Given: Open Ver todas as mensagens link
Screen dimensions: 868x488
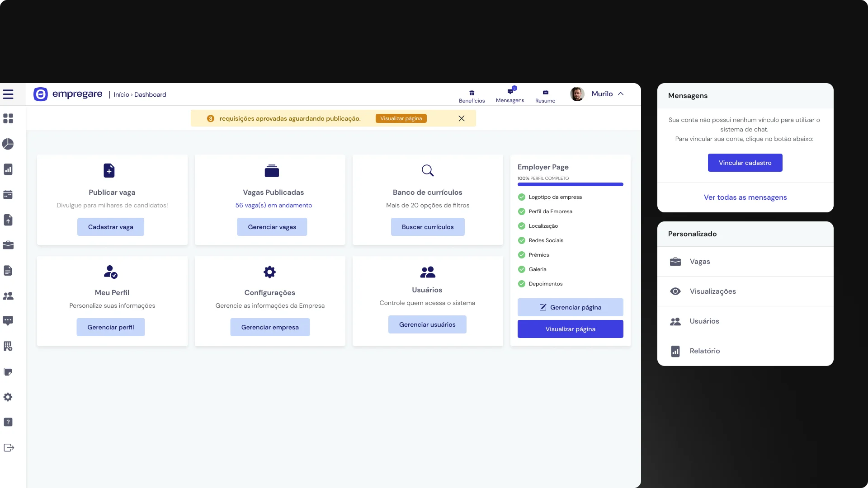Looking at the screenshot, I should coord(745,197).
